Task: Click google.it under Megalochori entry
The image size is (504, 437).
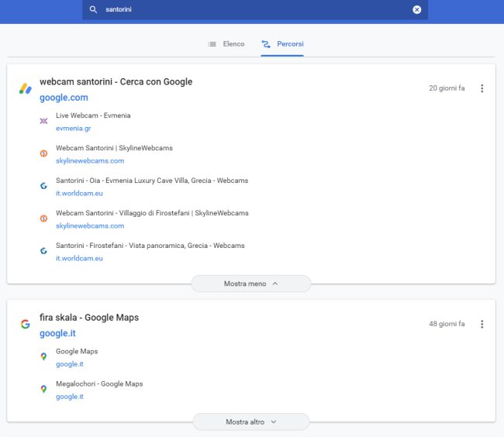Action: [x=70, y=396]
